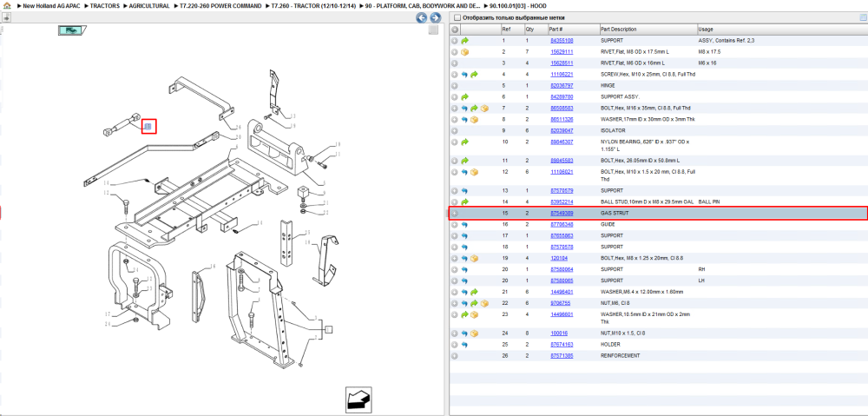Open part number link 87571385

(562, 355)
